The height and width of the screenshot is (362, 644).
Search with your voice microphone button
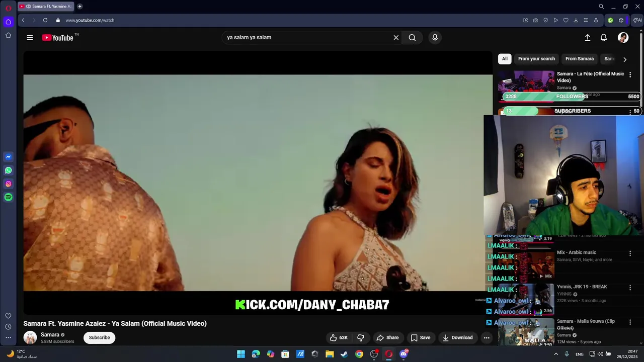[x=435, y=38]
